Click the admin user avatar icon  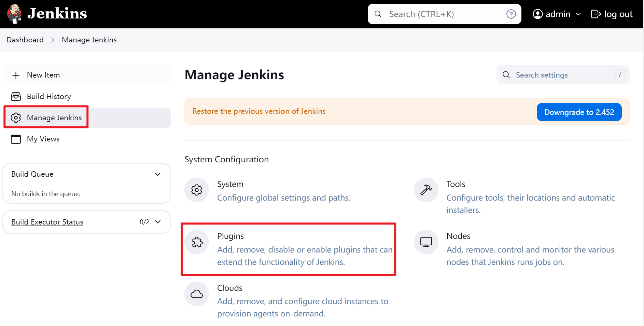click(538, 14)
